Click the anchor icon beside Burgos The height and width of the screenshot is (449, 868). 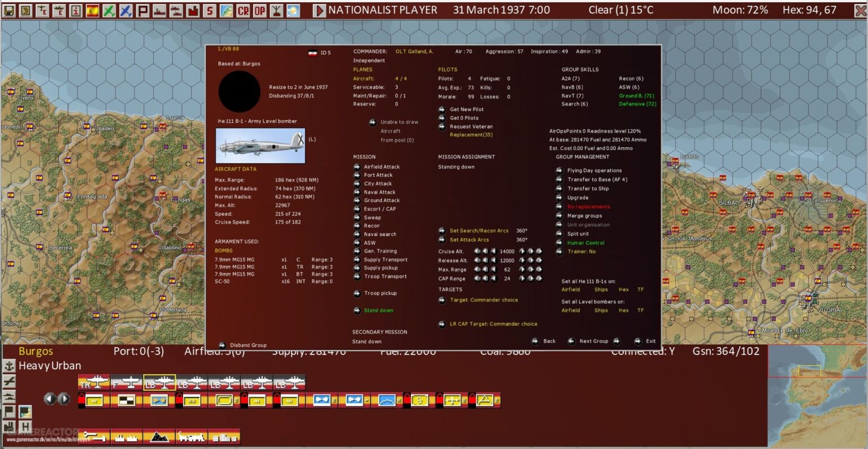8,366
